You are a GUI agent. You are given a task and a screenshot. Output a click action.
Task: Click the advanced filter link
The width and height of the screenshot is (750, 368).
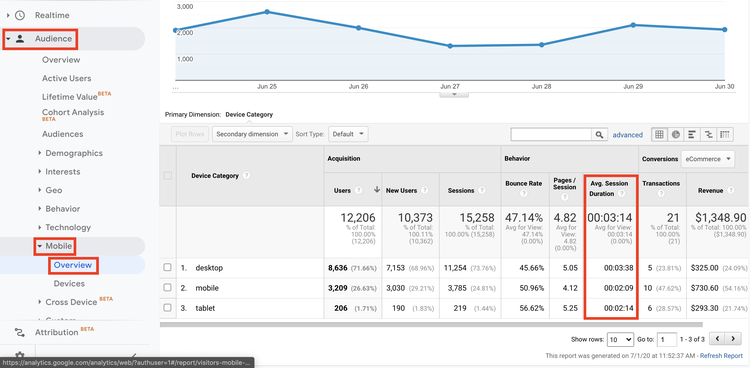[628, 135]
